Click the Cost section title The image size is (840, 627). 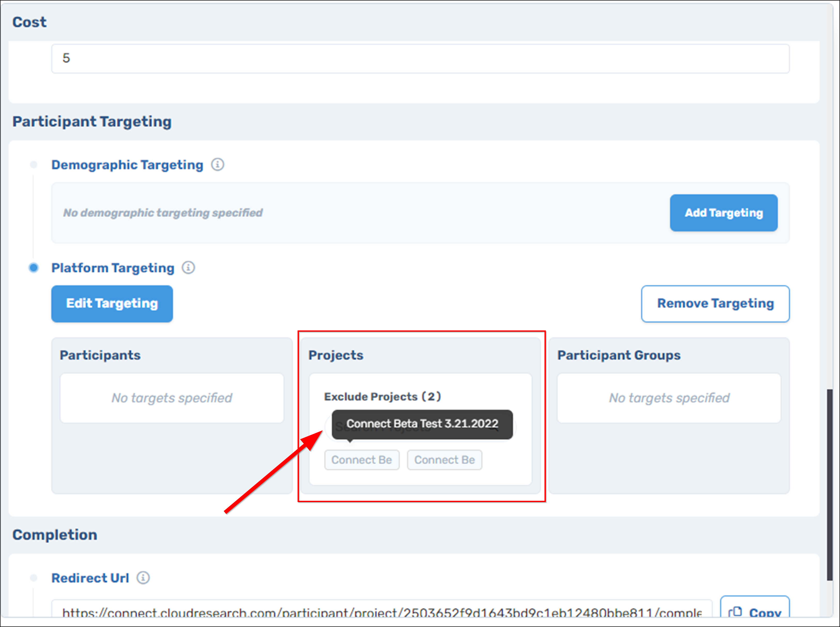[x=30, y=22]
